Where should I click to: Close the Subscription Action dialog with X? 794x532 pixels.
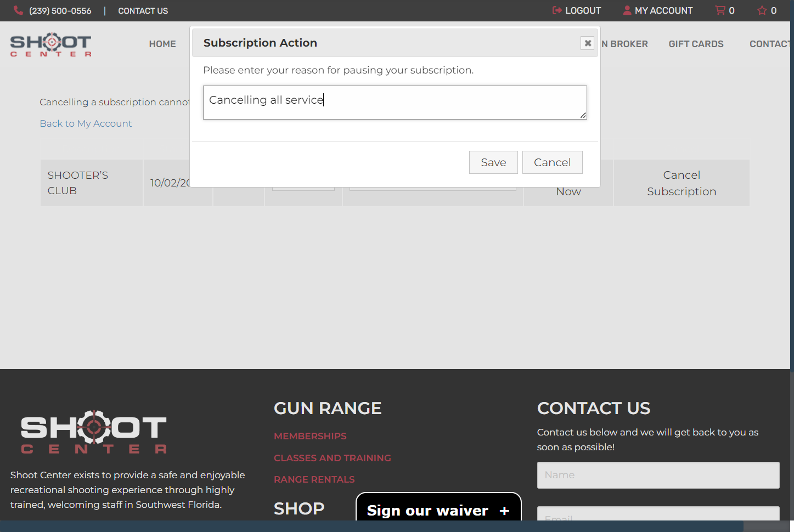pyautogui.click(x=588, y=43)
